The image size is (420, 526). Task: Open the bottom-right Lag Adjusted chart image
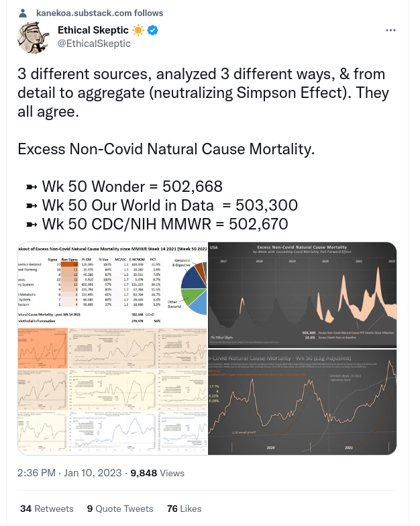[x=303, y=401]
